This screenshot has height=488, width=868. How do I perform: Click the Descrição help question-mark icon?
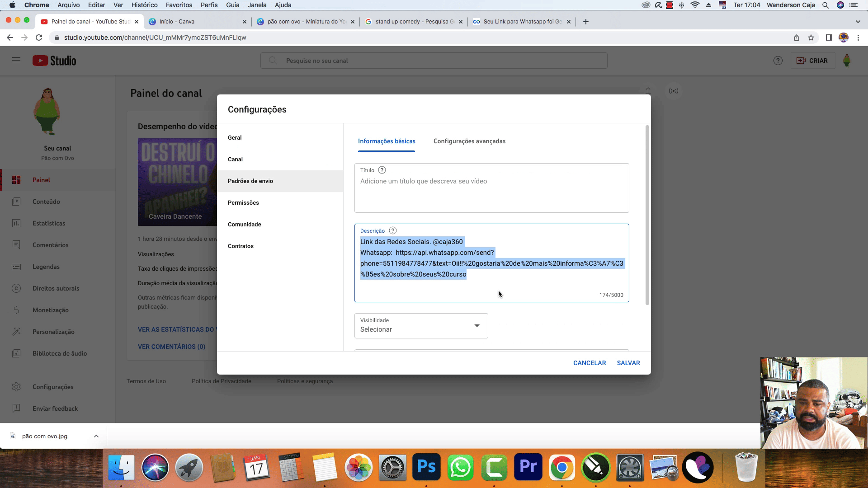point(393,231)
